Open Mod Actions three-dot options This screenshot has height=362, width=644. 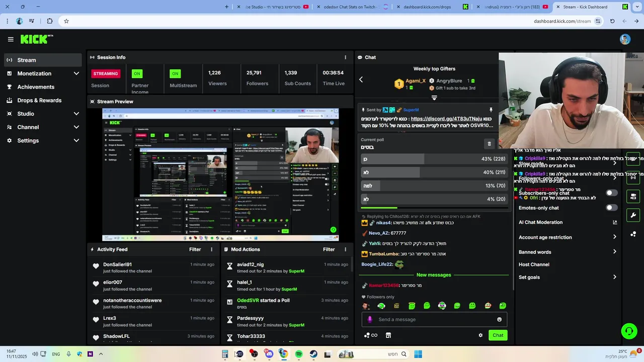point(345,249)
